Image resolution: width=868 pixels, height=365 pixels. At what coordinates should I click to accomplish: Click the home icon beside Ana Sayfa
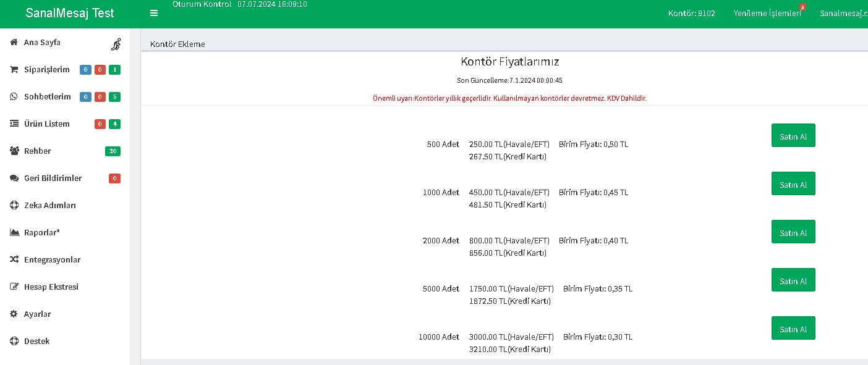tap(14, 43)
